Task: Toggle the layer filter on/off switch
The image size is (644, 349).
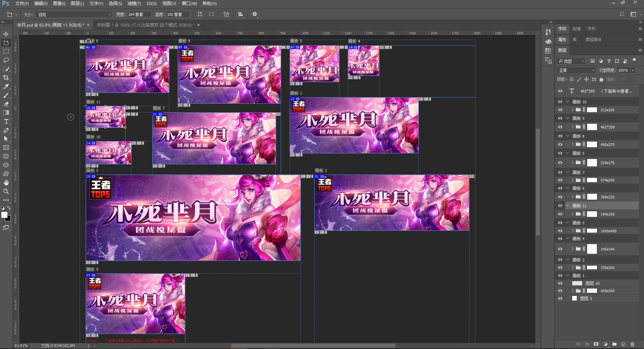Action: pos(634,61)
